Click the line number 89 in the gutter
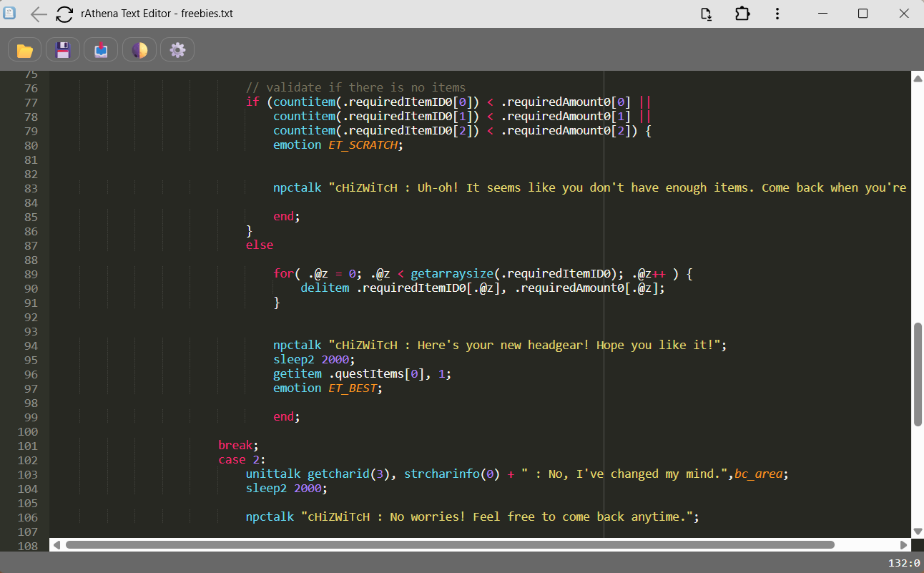The width and height of the screenshot is (924, 573). (31, 274)
